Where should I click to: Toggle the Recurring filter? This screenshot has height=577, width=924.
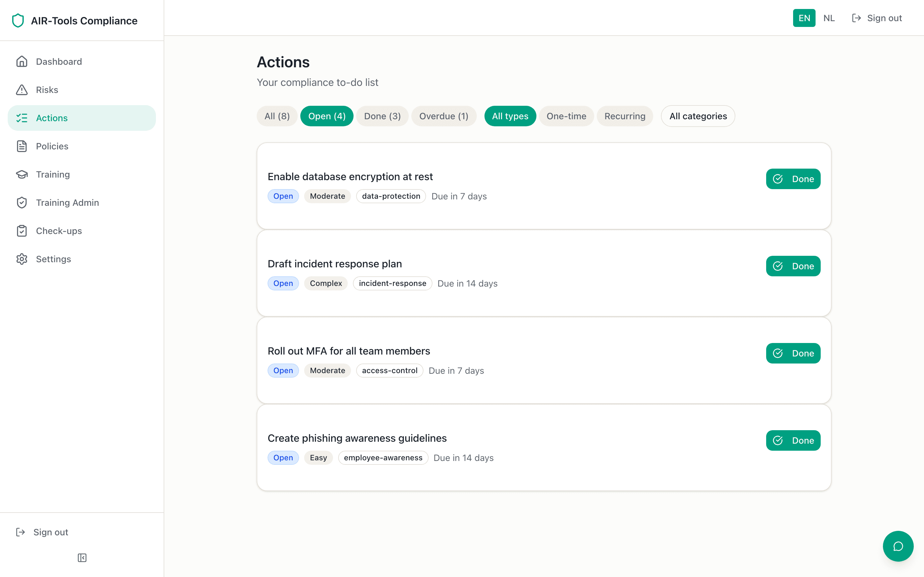625,116
